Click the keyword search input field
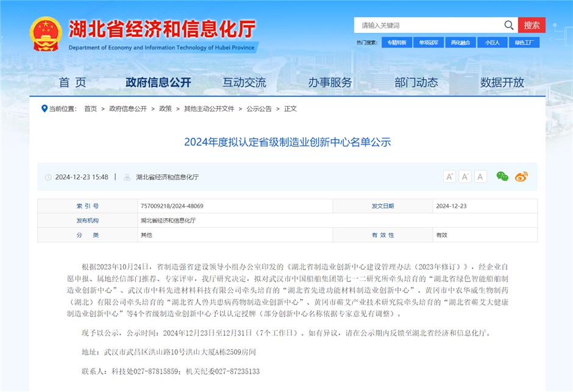 click(427, 25)
